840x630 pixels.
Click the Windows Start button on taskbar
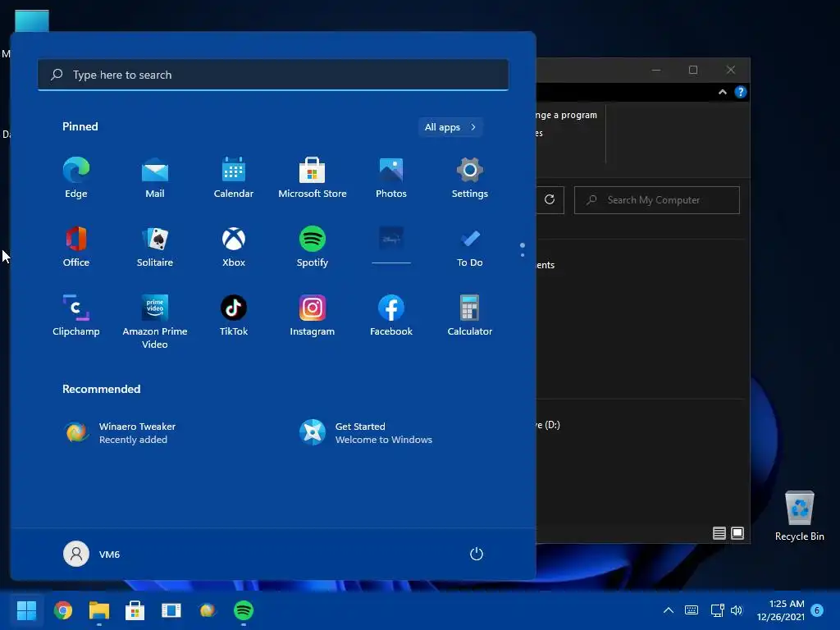26,610
